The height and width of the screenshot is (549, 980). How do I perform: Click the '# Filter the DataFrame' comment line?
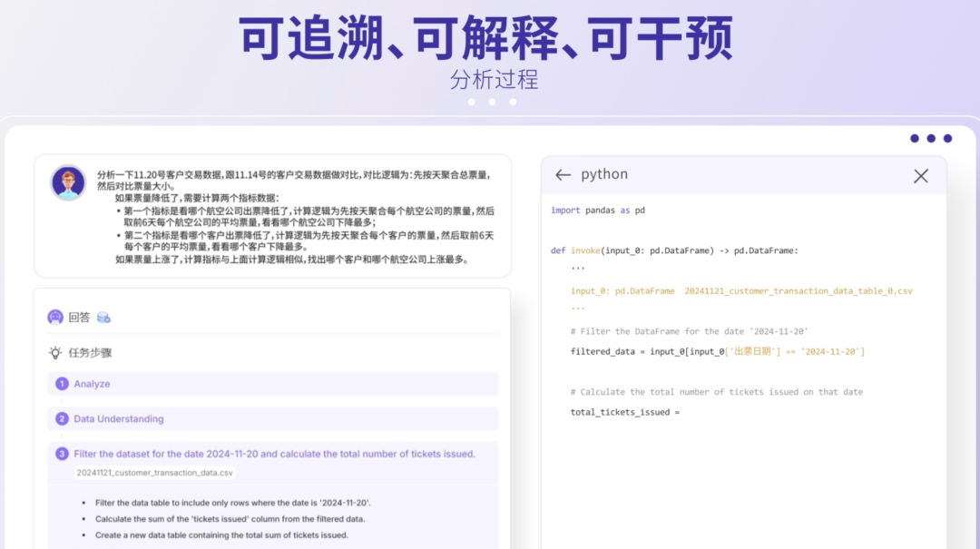[689, 331]
